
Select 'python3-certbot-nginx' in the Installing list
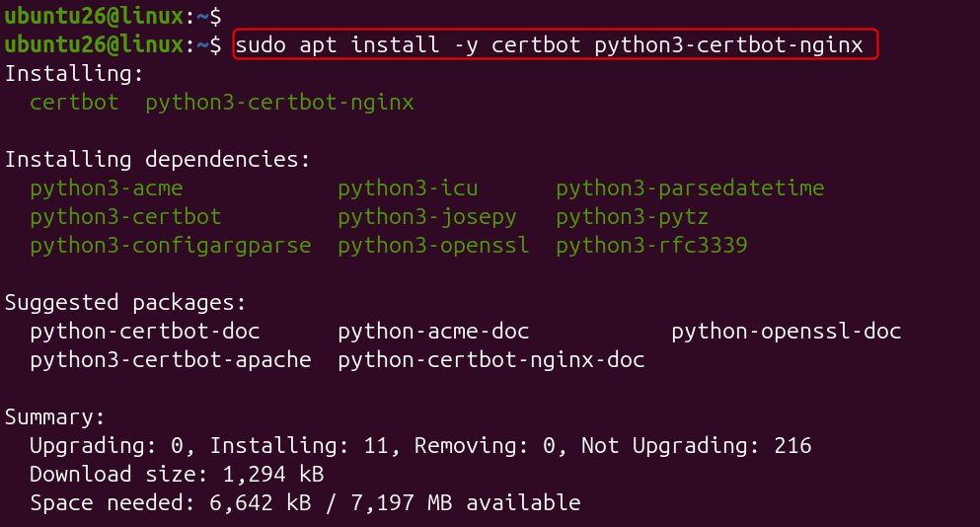click(x=279, y=104)
